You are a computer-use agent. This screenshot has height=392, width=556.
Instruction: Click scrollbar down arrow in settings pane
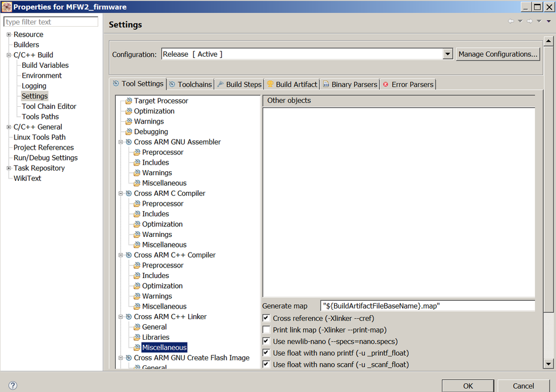coord(548,364)
